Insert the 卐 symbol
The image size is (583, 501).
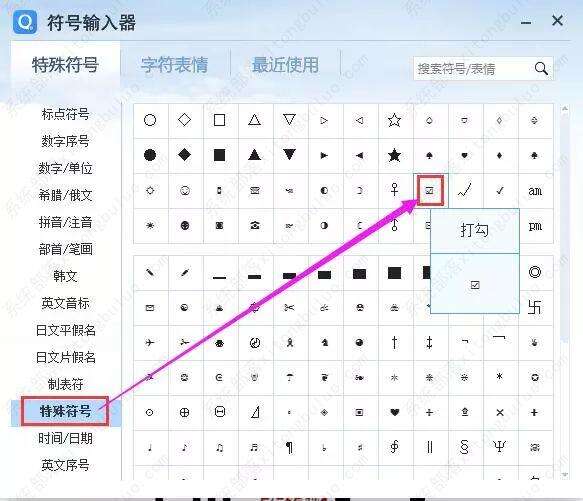click(x=535, y=307)
